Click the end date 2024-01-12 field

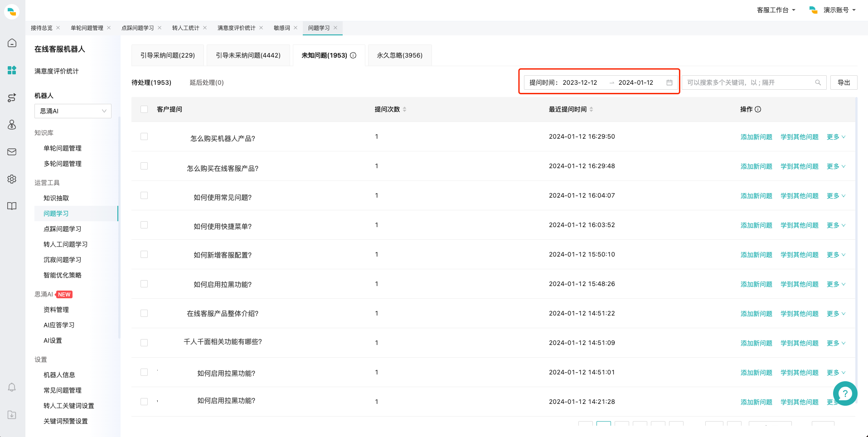[636, 83]
